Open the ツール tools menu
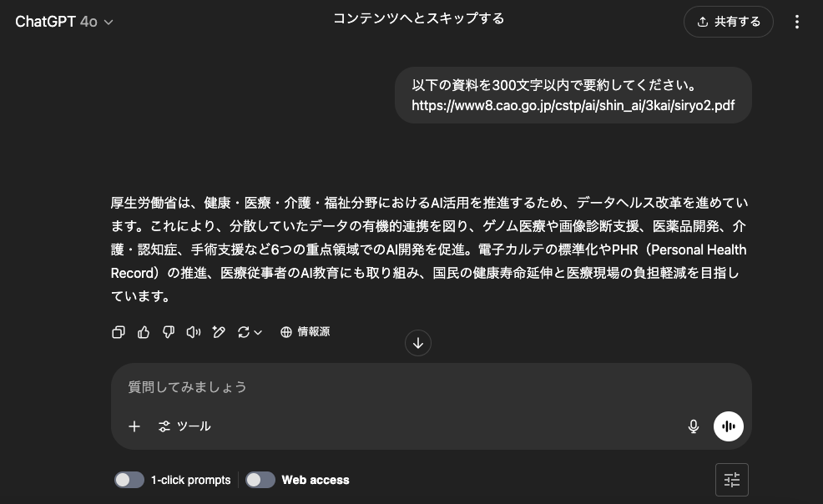Image resolution: width=823 pixels, height=504 pixels. 184,426
